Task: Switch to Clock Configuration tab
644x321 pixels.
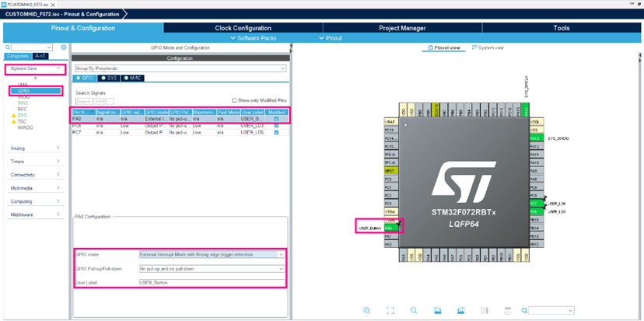Action: pos(243,28)
